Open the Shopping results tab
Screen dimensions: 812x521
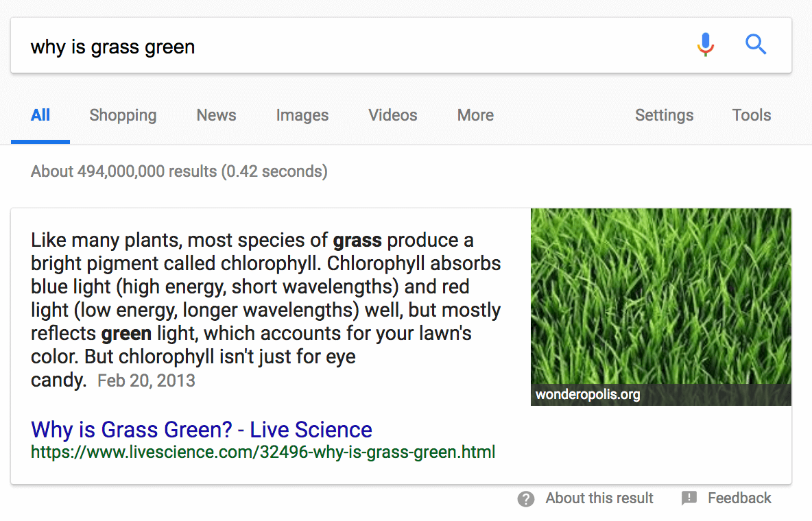[123, 115]
